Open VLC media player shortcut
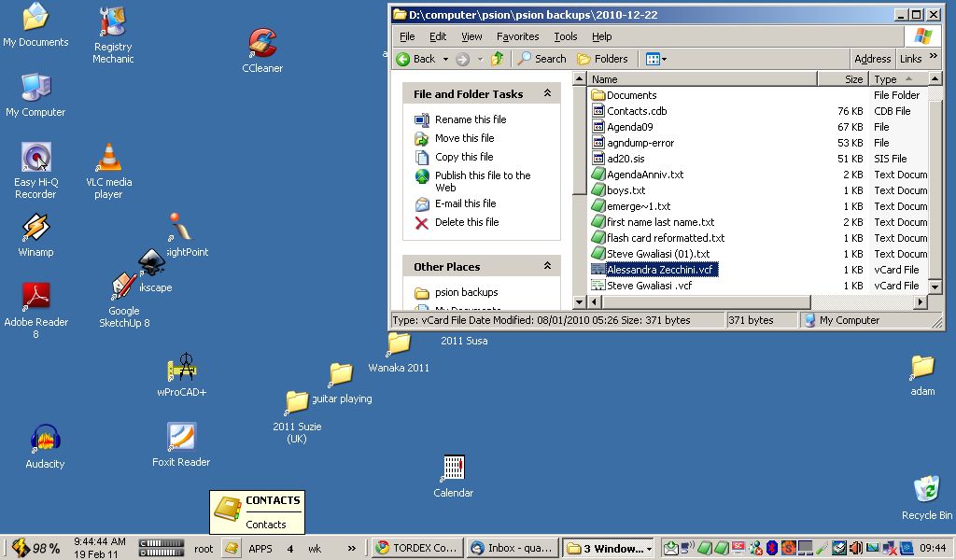This screenshot has width=956, height=560. [x=109, y=160]
